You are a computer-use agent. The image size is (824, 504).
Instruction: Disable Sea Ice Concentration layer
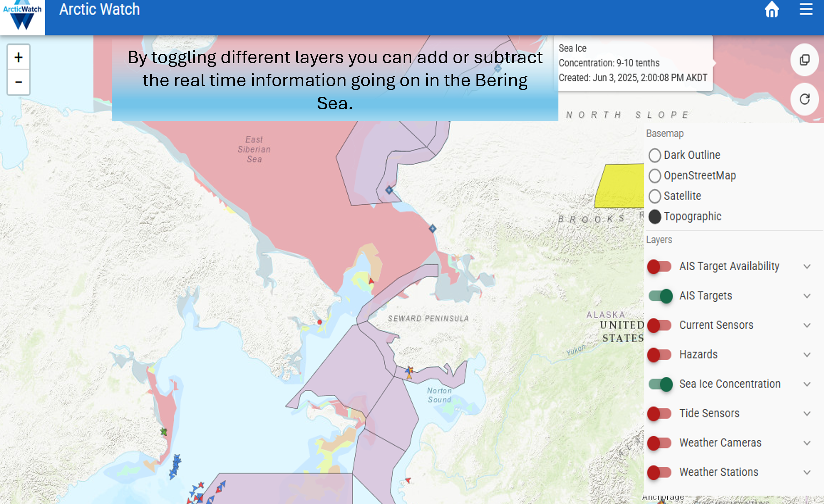(660, 384)
